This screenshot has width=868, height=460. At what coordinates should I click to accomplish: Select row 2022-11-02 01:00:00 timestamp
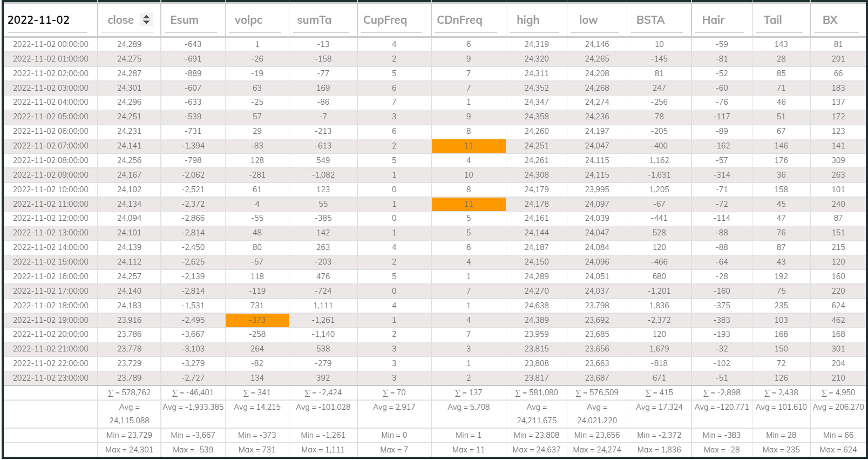[x=51, y=59]
